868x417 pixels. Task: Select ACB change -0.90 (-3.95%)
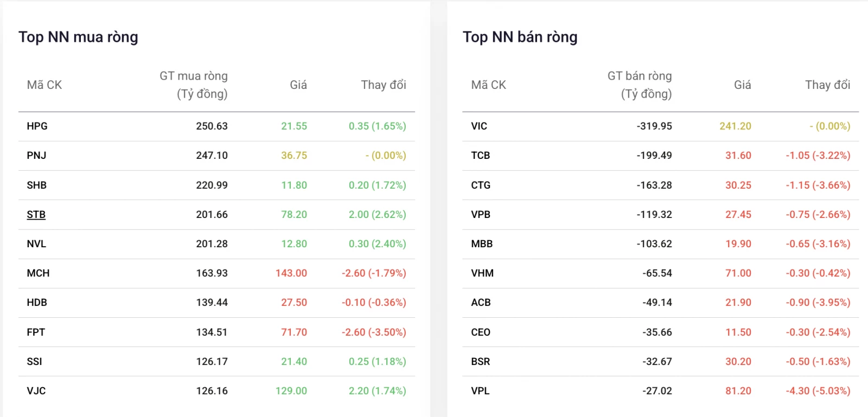[818, 303]
